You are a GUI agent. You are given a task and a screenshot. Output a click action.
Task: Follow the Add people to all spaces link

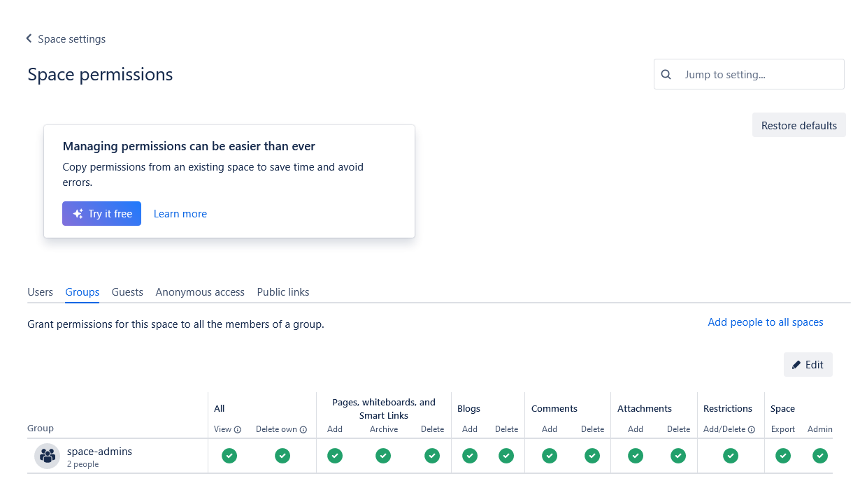pos(766,322)
